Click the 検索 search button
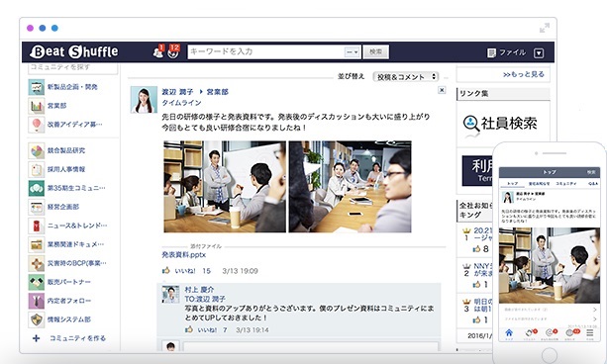 click(x=375, y=51)
